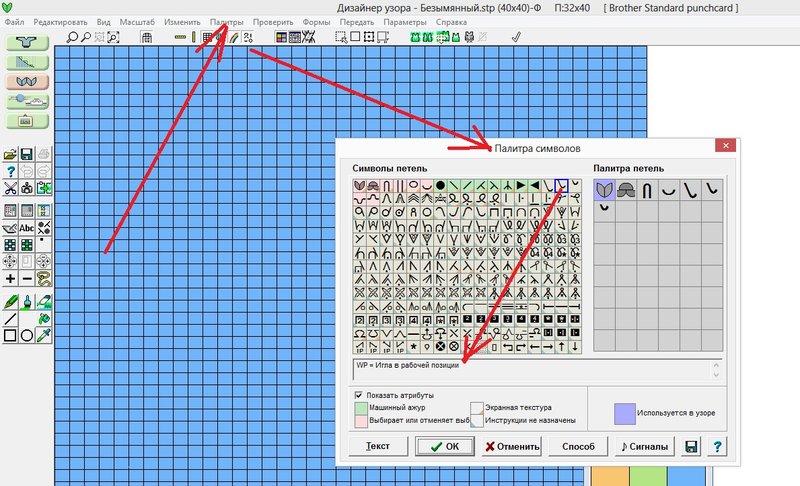Select the eraser tool
This screenshot has width=800, height=486.
[x=44, y=302]
